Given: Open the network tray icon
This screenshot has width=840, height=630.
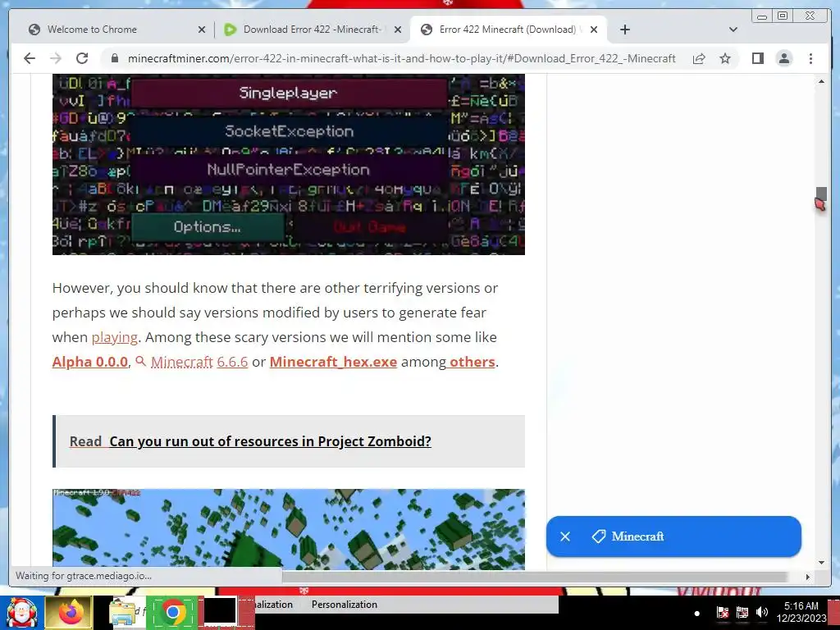Looking at the screenshot, I should [x=742, y=612].
